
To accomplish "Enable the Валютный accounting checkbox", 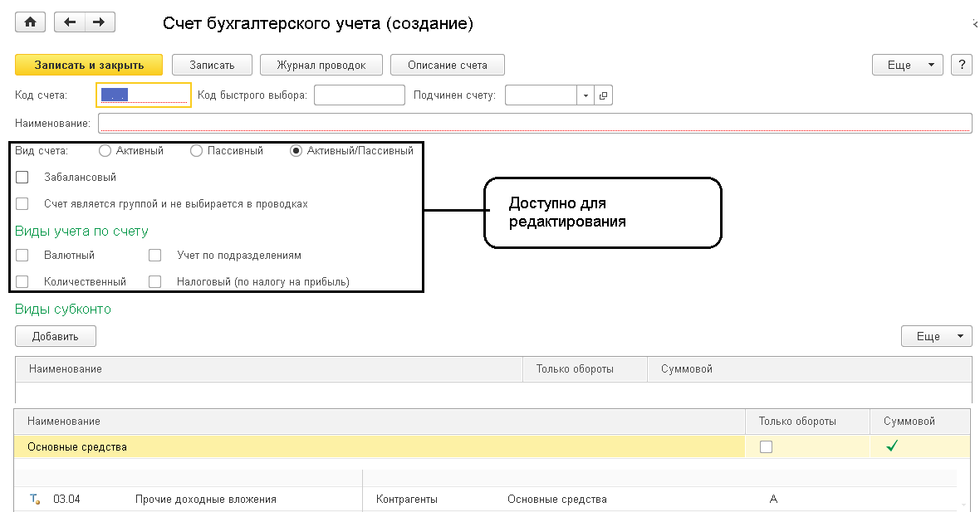I will pos(22,255).
